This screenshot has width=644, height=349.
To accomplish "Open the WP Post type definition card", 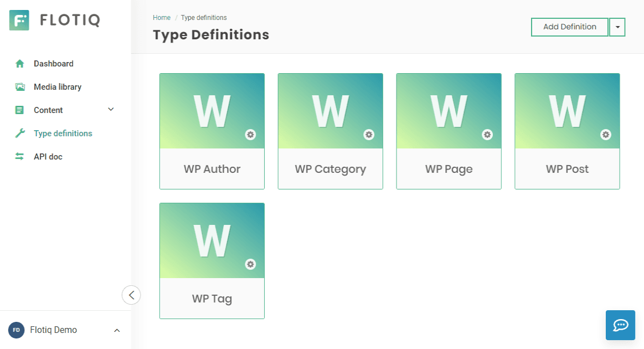I will [x=567, y=131].
